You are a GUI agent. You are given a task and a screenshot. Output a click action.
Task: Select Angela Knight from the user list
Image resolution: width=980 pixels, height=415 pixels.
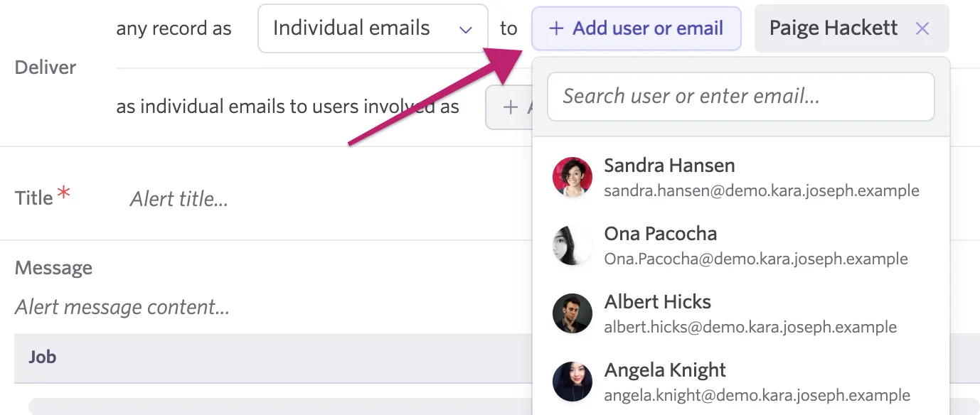(x=740, y=382)
